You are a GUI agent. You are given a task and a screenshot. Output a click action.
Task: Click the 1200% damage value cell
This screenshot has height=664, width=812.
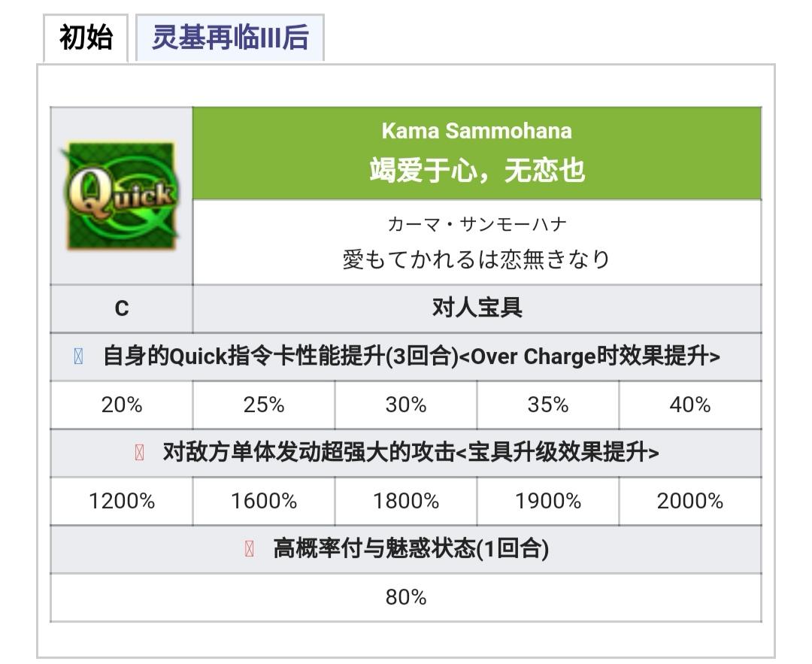[121, 502]
